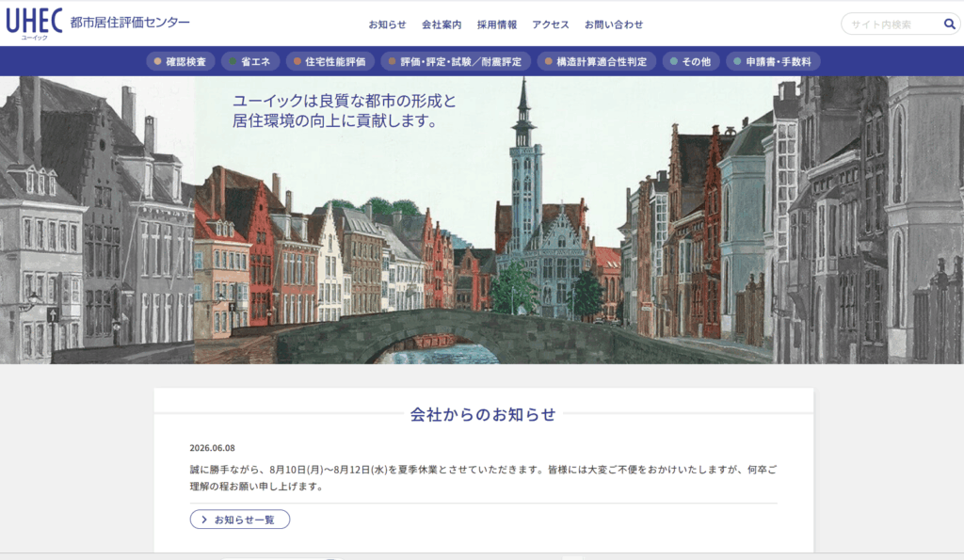Select the その他 category pill

click(x=691, y=61)
